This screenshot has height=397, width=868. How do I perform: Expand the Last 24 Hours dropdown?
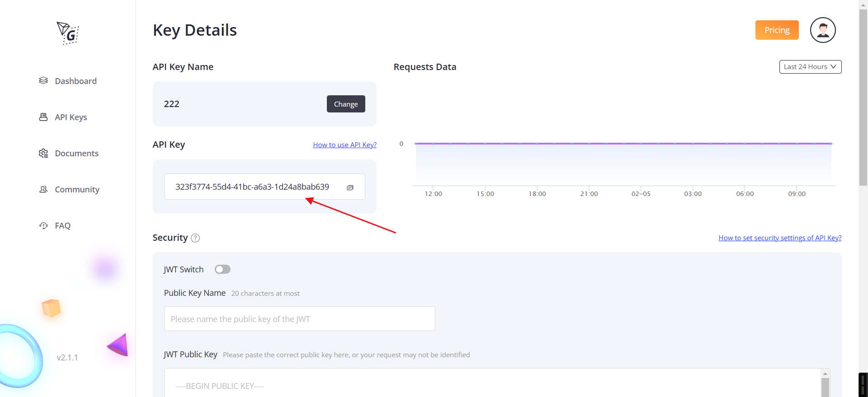(x=810, y=67)
